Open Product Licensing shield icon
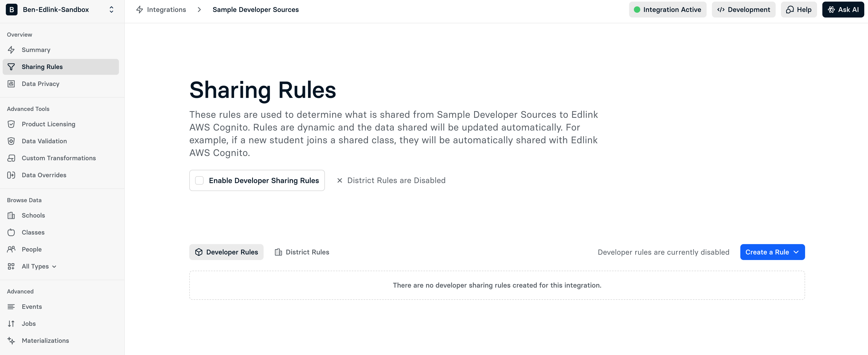Viewport: 868px width, 355px height. point(11,124)
